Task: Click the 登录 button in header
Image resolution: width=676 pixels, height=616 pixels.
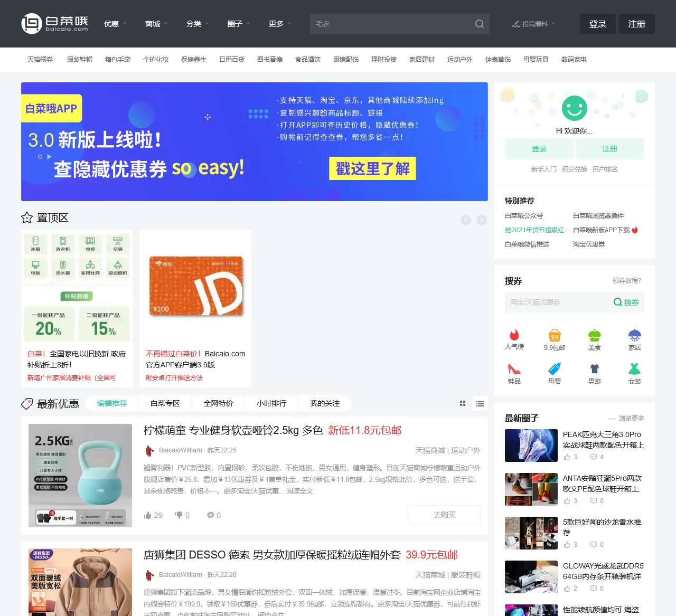Action: 598,24
